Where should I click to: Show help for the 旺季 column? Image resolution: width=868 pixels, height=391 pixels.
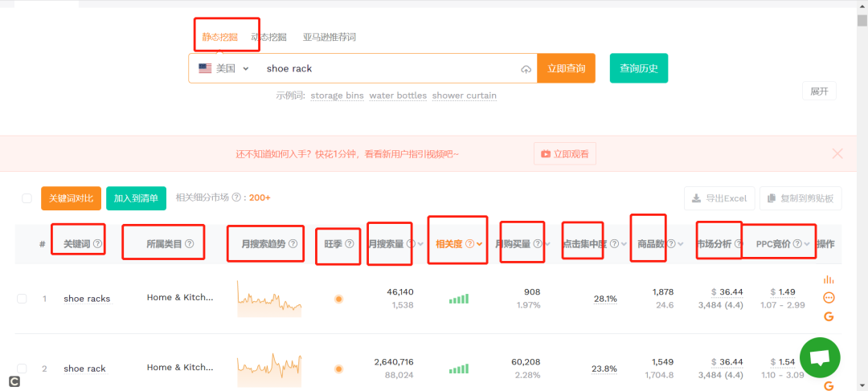pyautogui.click(x=350, y=243)
